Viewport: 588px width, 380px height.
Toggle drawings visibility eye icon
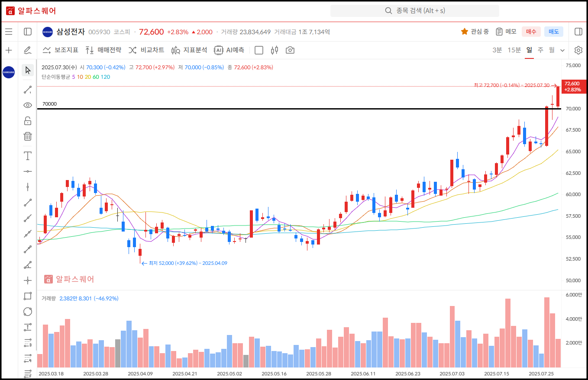tap(28, 105)
